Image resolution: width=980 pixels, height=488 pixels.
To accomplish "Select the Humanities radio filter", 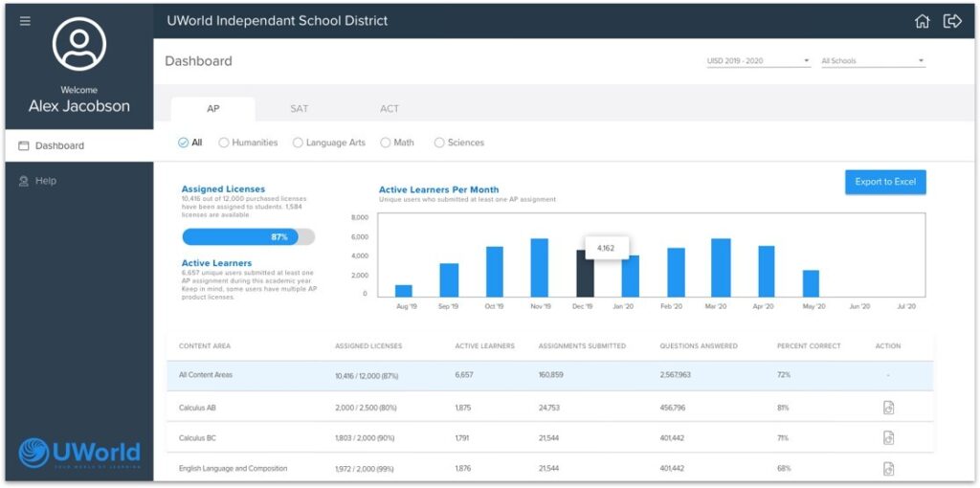I will tap(224, 143).
